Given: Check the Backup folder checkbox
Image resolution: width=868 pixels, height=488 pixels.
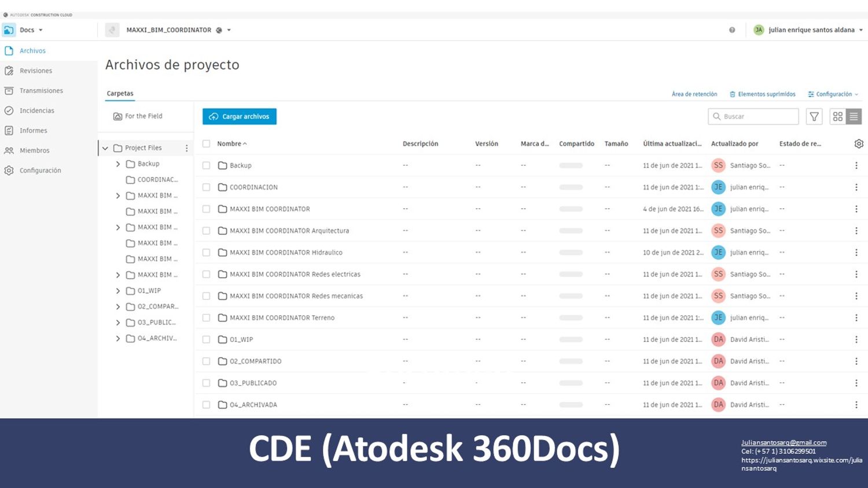Looking at the screenshot, I should point(206,165).
